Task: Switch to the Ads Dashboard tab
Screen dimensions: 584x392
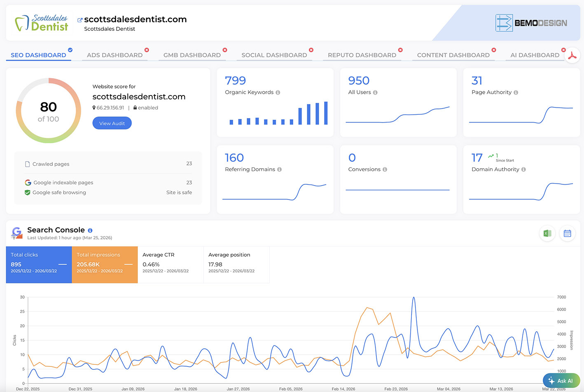Action: tap(115, 55)
